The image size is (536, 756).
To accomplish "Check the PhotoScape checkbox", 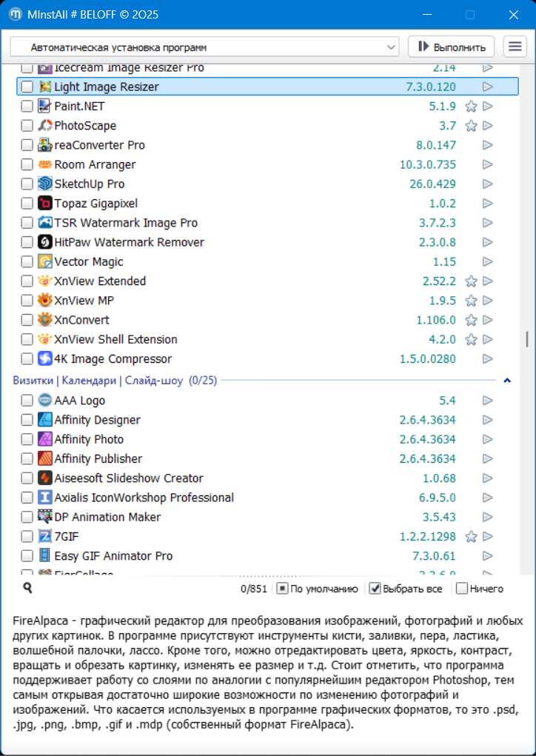I will click(27, 126).
